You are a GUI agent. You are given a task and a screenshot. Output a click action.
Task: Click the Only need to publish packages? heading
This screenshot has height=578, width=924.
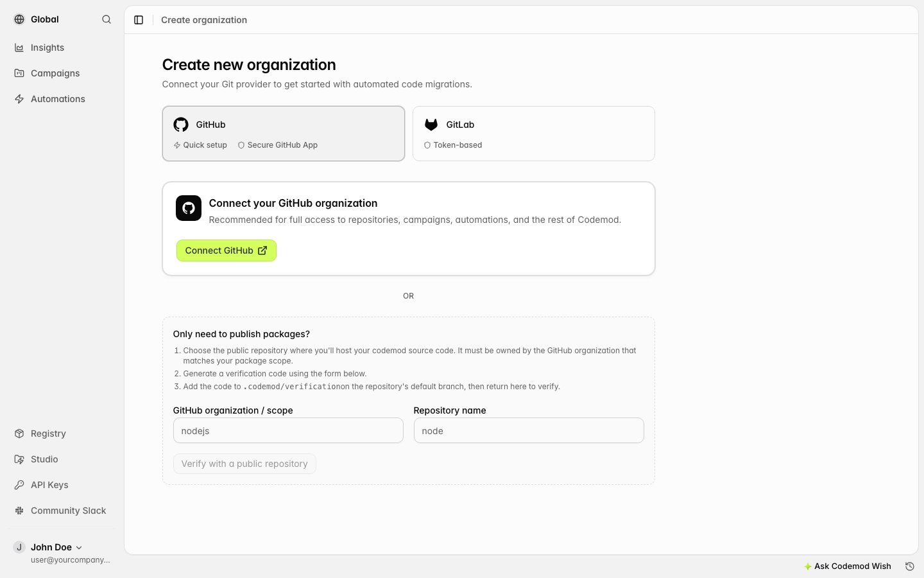(241, 334)
